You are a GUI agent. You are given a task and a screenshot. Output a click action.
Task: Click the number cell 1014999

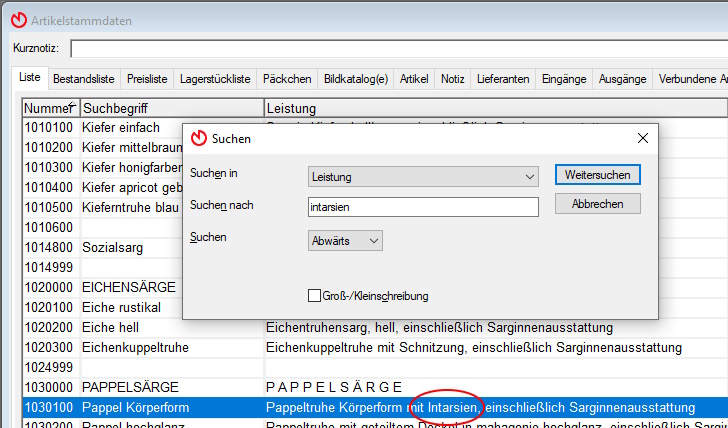click(51, 267)
